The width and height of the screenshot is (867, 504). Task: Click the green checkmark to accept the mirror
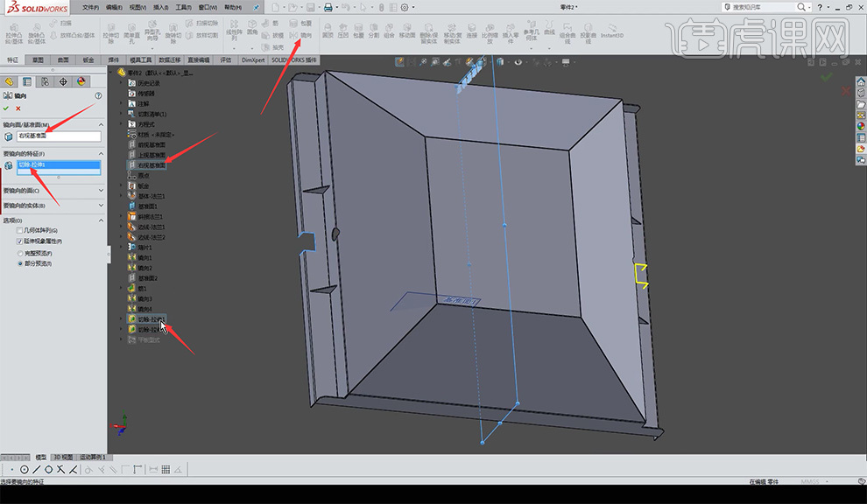tap(7, 108)
